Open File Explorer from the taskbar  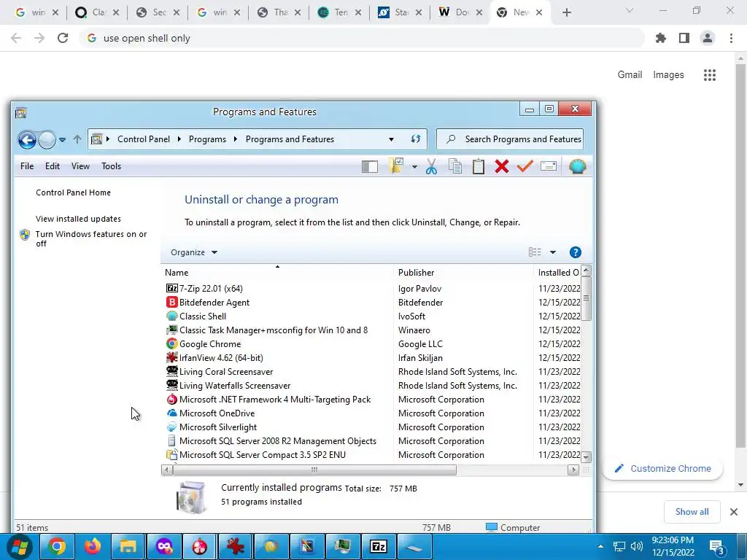tap(128, 547)
